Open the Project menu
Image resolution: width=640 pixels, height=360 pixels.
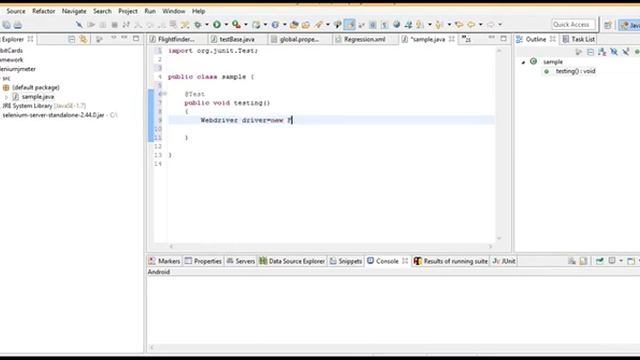tap(128, 11)
